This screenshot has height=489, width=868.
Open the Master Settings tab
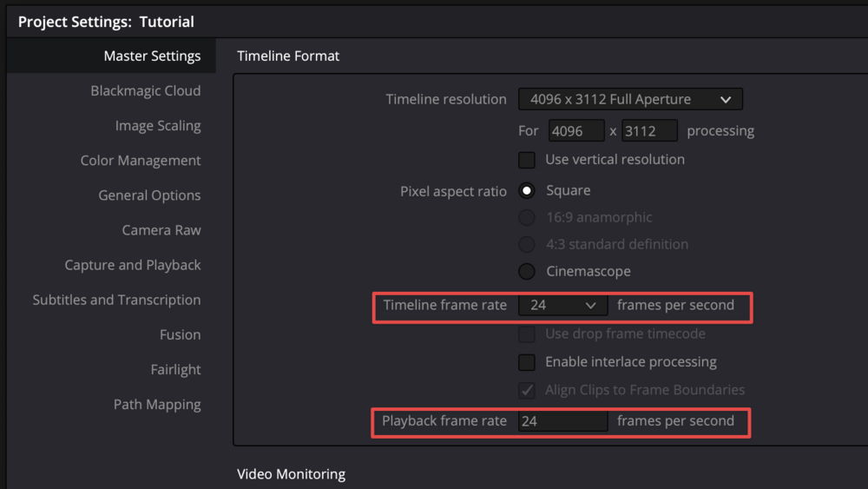tap(152, 56)
